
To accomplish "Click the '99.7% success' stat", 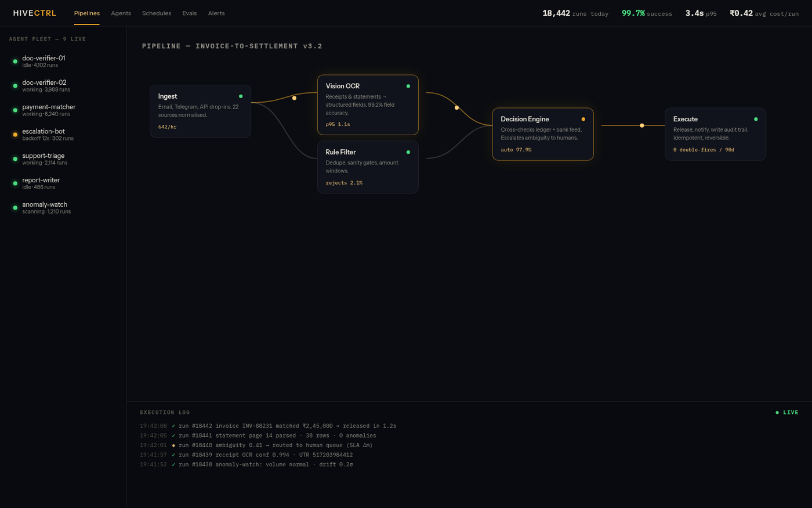I will click(647, 13).
